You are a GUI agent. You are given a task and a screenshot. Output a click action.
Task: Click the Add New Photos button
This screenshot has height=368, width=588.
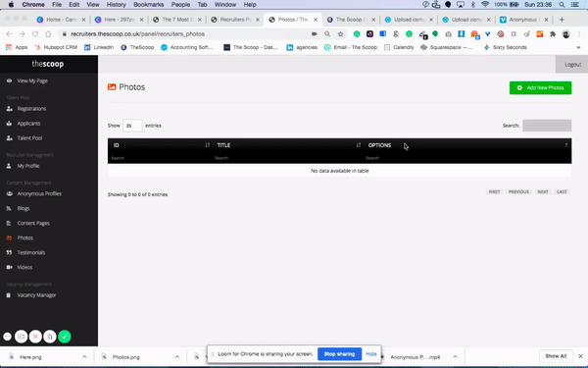click(540, 88)
